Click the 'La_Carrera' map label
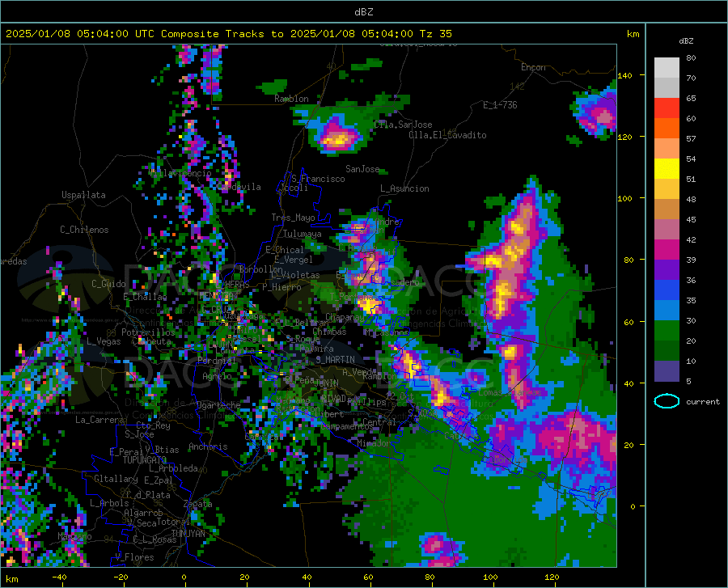 coord(99,420)
